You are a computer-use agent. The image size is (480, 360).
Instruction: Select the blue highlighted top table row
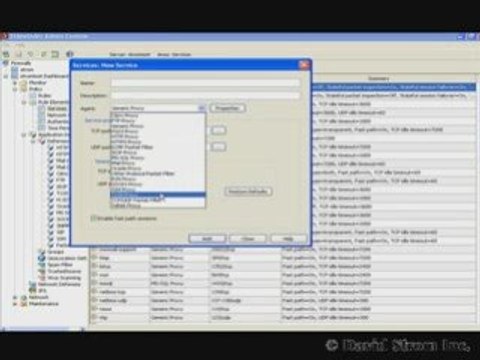pyautogui.click(x=393, y=87)
